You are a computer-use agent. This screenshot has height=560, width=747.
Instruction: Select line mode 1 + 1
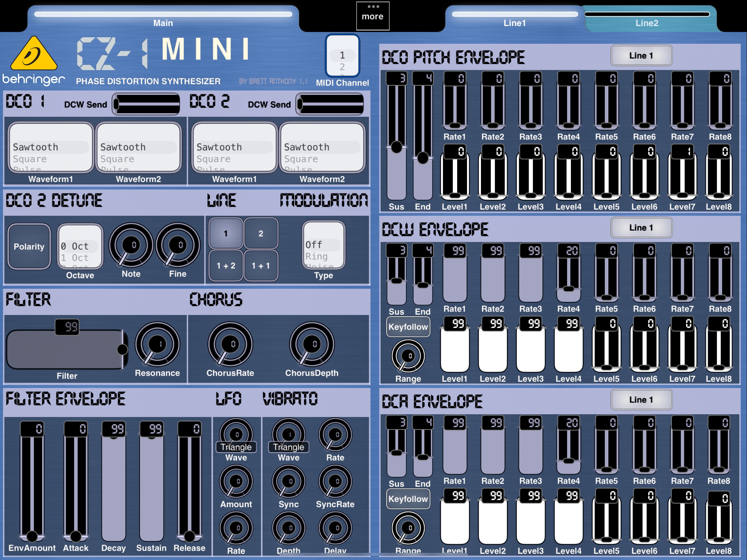coord(261,266)
